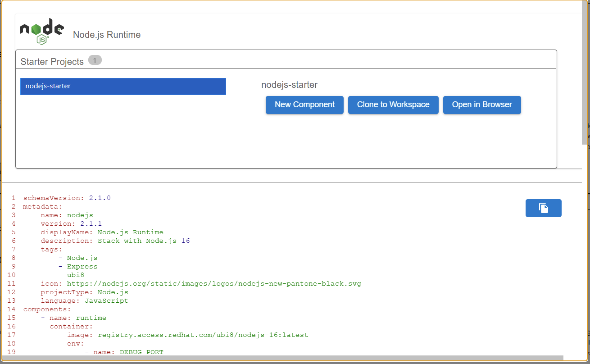Click the icon URL nodejs-new-pantone-black.svg

point(214,283)
